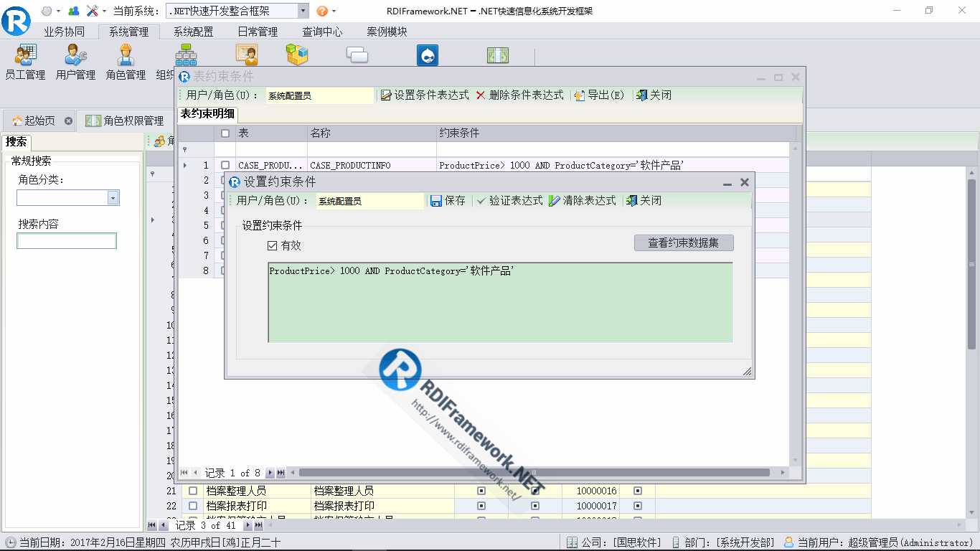
Task: Click 验证表达式 in 设置约束条件 toolbar
Action: (x=510, y=201)
